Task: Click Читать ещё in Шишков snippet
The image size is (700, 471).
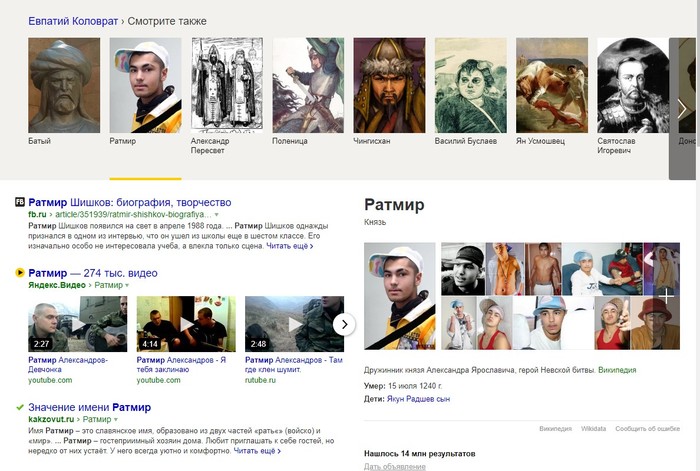Action: (290, 246)
